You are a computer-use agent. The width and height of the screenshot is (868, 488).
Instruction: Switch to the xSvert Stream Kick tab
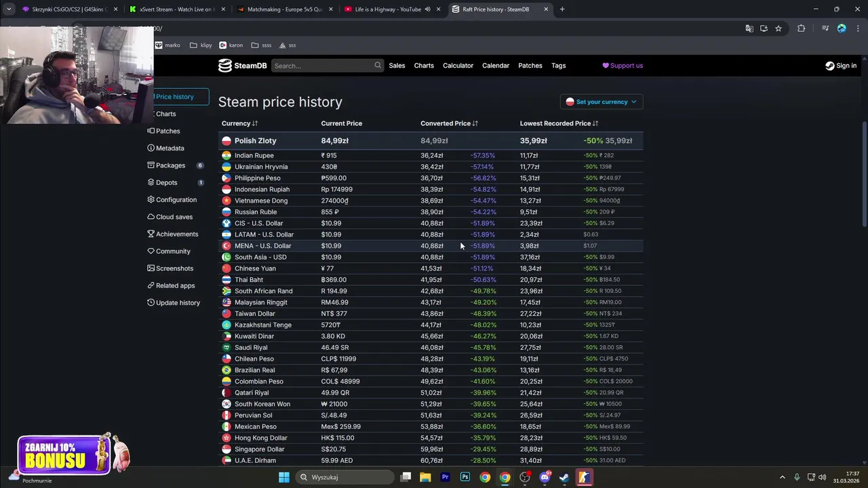coord(178,9)
